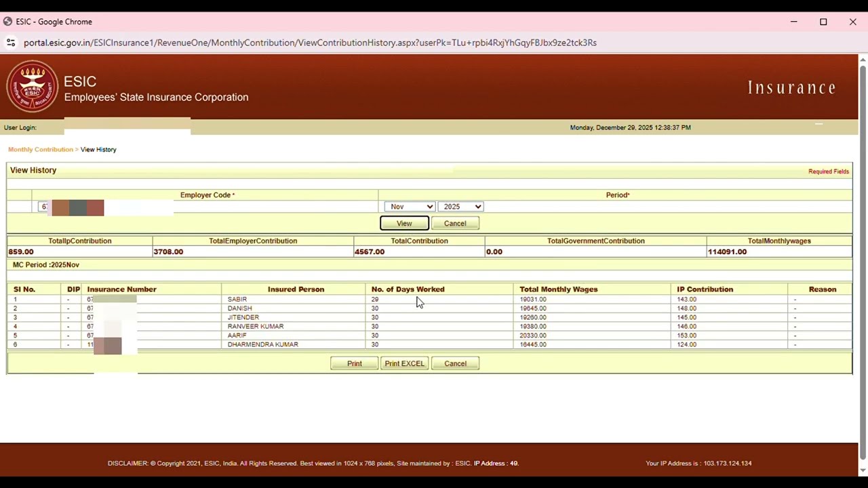Click IP contribution value 143.00

(x=687, y=299)
